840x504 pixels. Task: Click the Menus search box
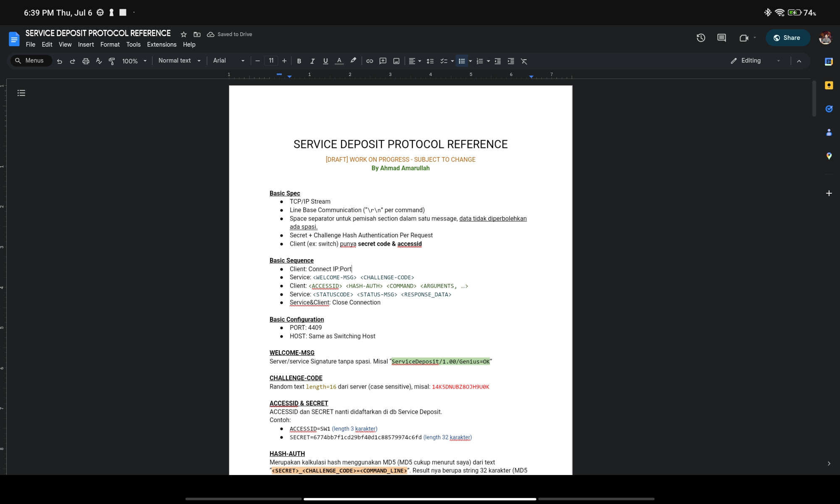pyautogui.click(x=31, y=61)
